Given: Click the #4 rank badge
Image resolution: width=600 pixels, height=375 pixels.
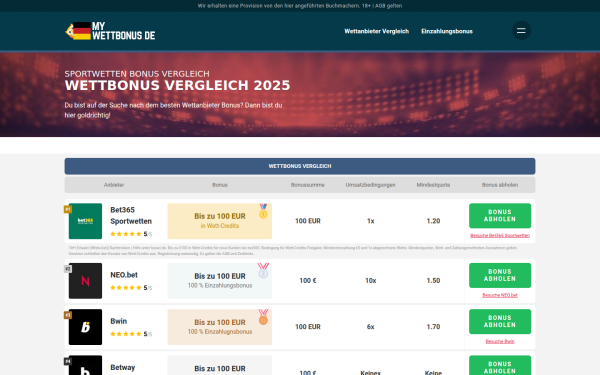Looking at the screenshot, I should [x=68, y=362].
